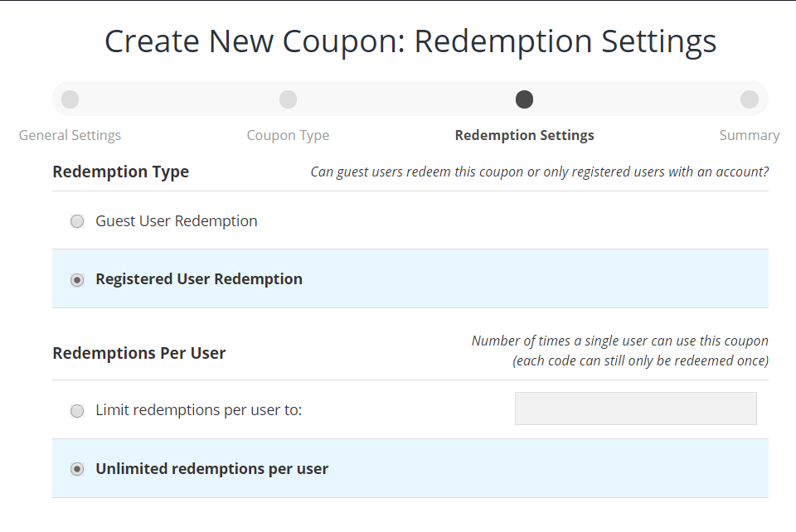Click the Redemption Settings step dot
The image size is (796, 532).
point(524,99)
